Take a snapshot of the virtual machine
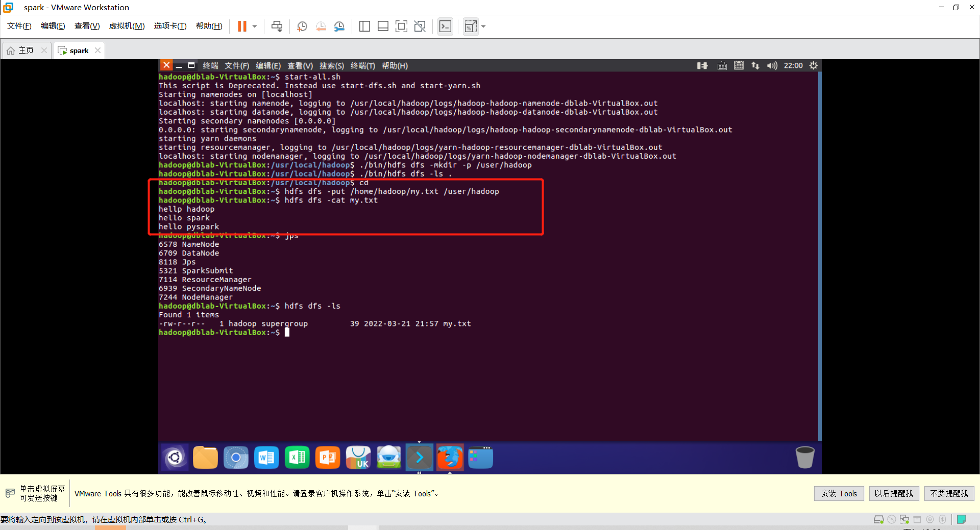Screen dimensions: 980x530 tap(302, 26)
